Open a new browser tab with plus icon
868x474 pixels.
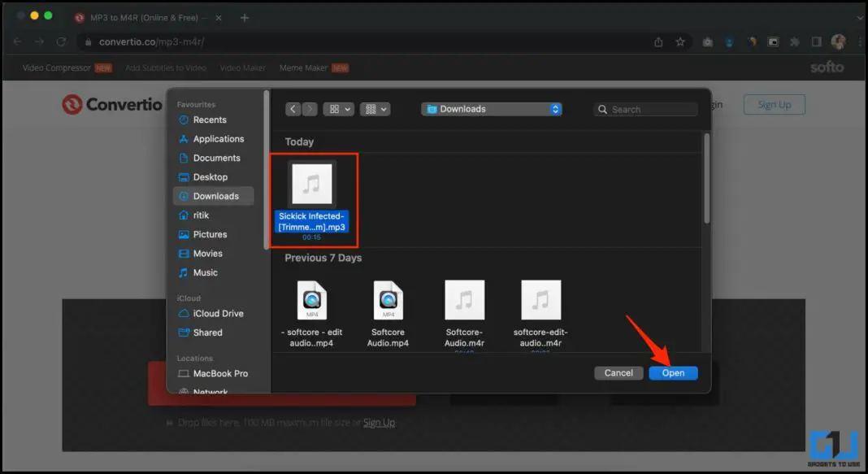[x=245, y=17]
